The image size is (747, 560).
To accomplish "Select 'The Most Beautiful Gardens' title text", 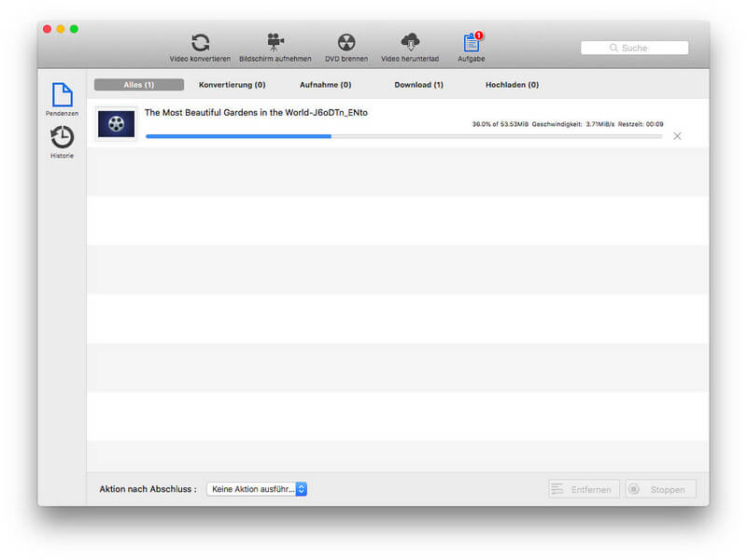I will [256, 113].
